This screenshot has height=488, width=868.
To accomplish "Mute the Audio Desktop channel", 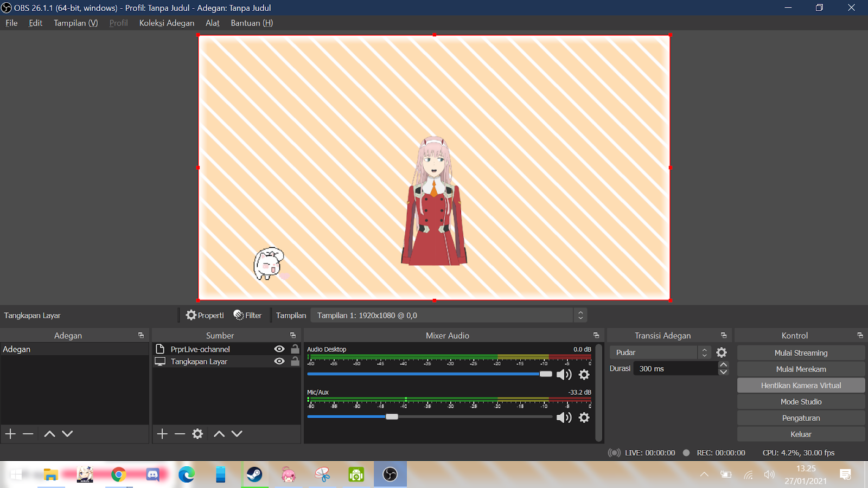I will click(564, 375).
